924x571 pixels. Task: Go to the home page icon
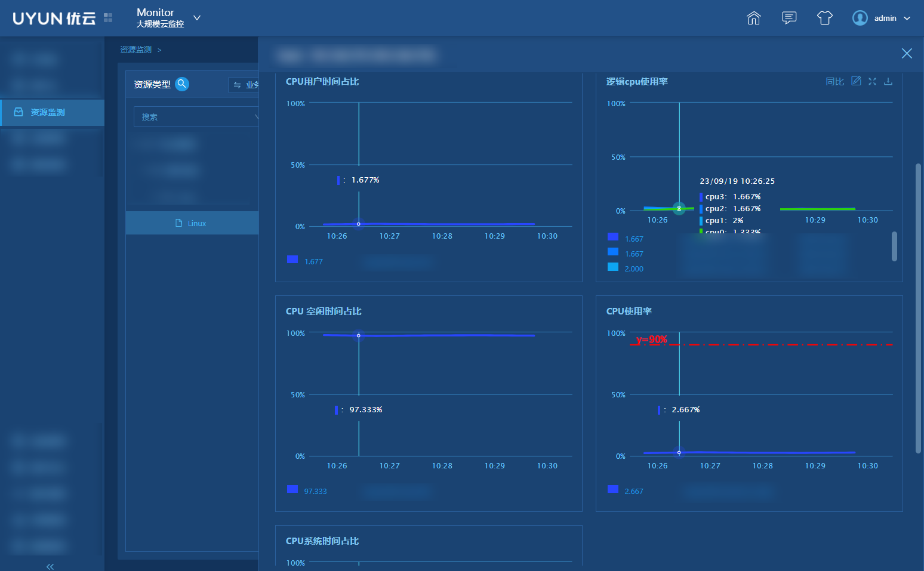point(754,18)
